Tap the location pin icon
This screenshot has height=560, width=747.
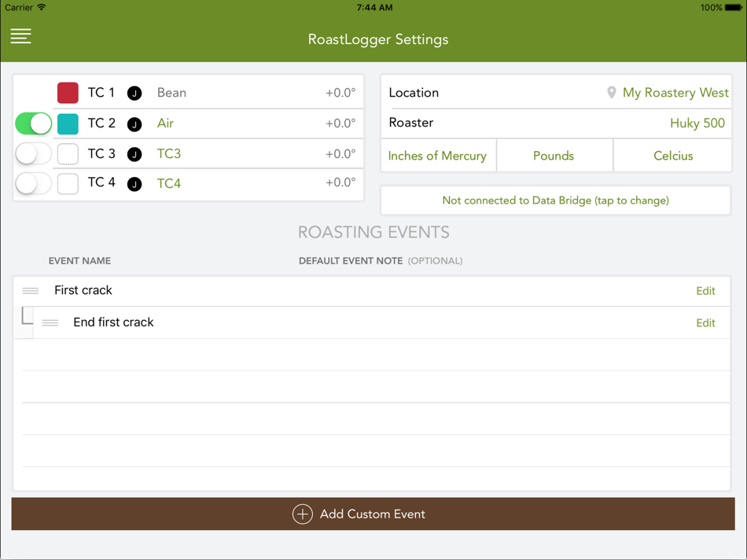(x=611, y=93)
